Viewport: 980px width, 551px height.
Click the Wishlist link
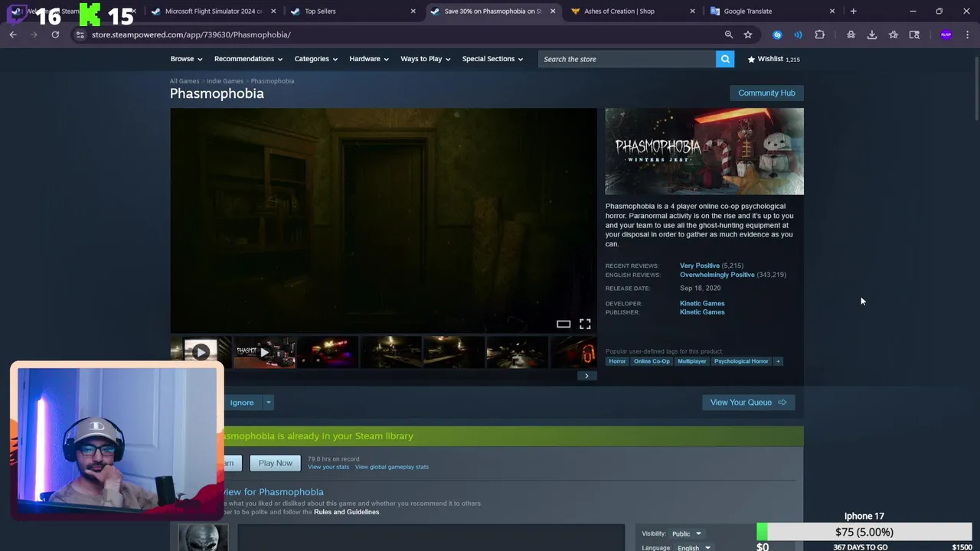(x=774, y=59)
